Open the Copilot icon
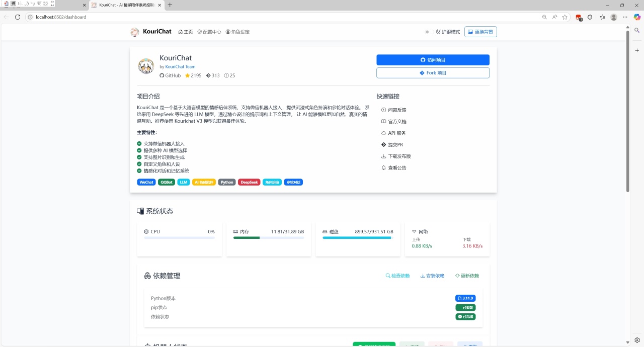The width and height of the screenshot is (644, 347). click(x=637, y=17)
